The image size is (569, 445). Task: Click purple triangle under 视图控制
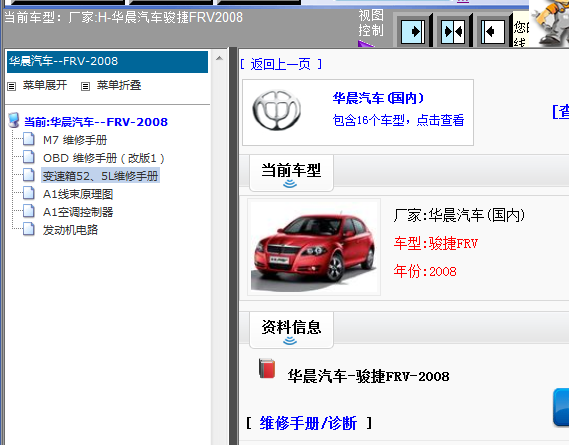pyautogui.click(x=366, y=44)
